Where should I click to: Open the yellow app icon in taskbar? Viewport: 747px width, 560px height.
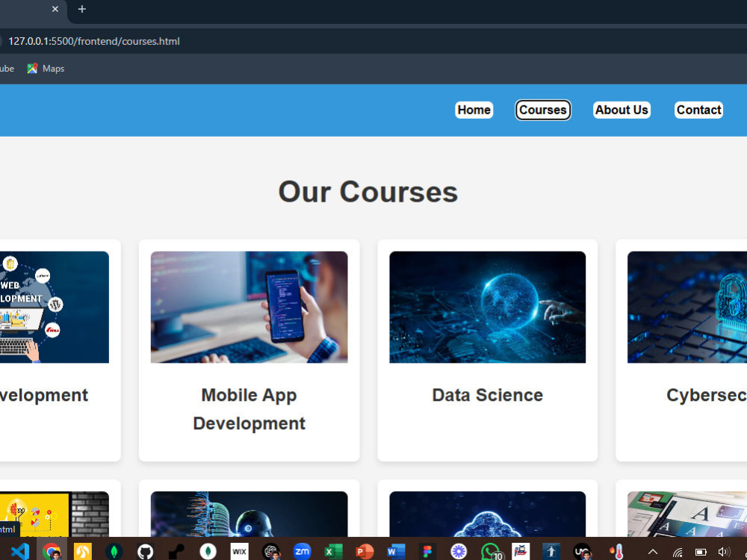[x=83, y=552]
